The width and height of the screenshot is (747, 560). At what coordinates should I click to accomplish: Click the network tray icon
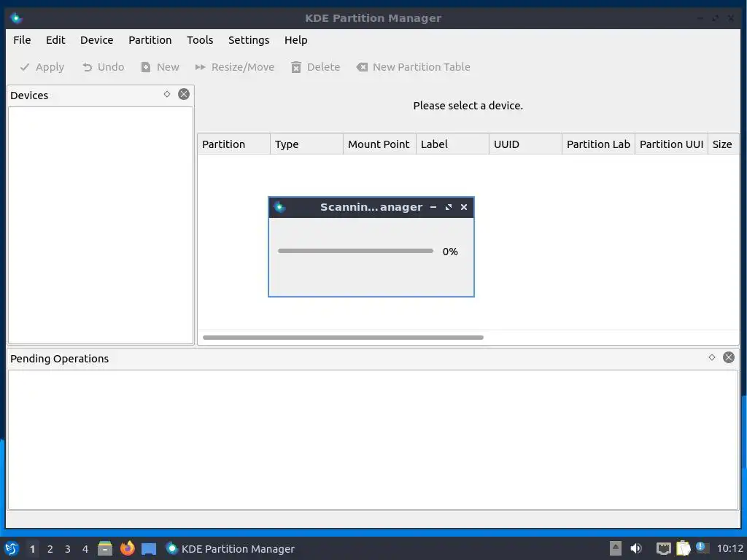coord(663,548)
